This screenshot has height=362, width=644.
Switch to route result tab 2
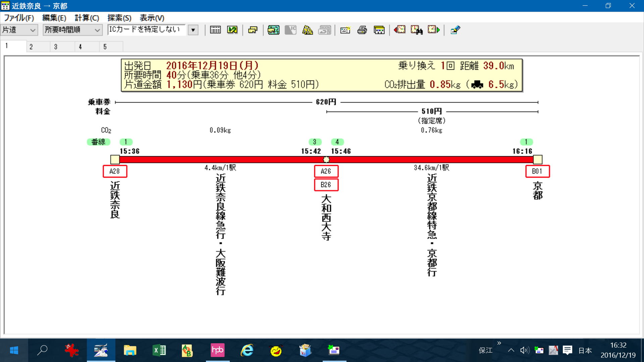coord(38,47)
